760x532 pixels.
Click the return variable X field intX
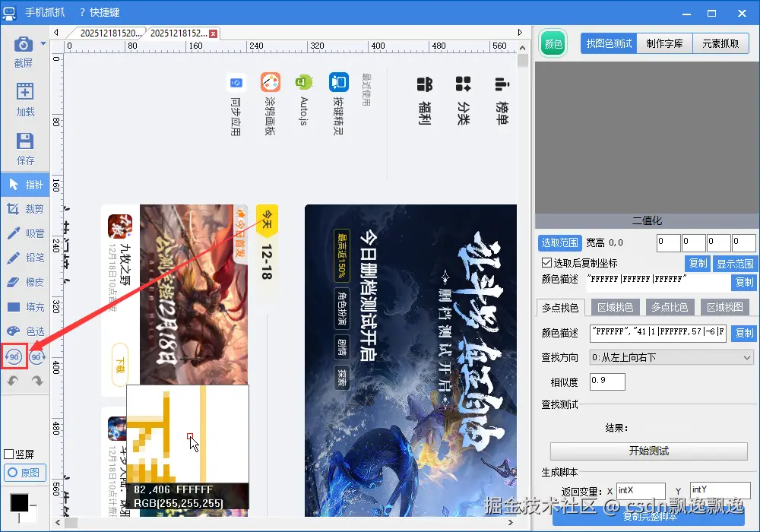(641, 490)
